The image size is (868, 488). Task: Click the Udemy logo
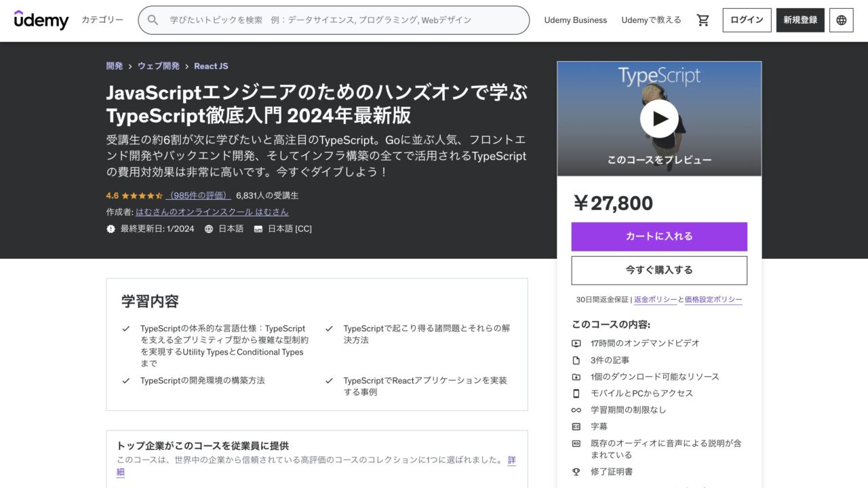[41, 20]
